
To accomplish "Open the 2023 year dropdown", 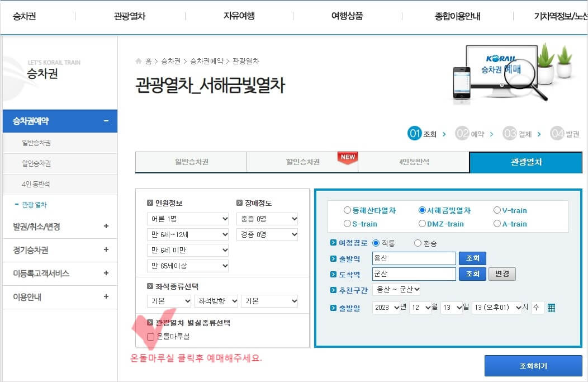I will click(386, 308).
